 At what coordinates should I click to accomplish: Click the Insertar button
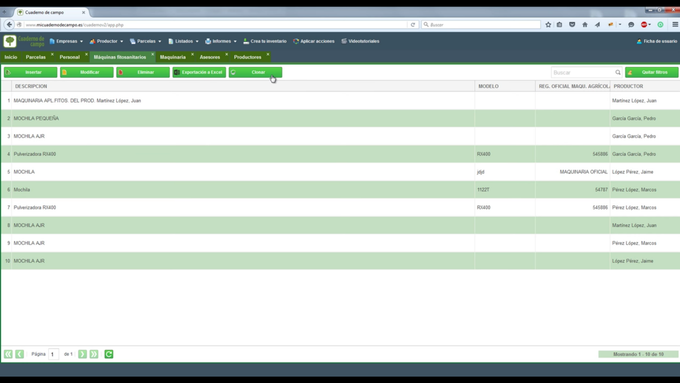coord(30,72)
